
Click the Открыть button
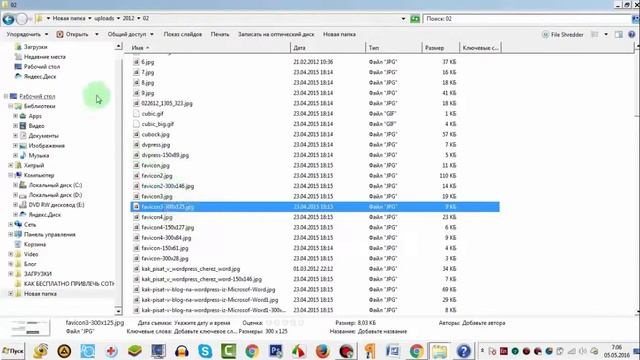[72, 34]
